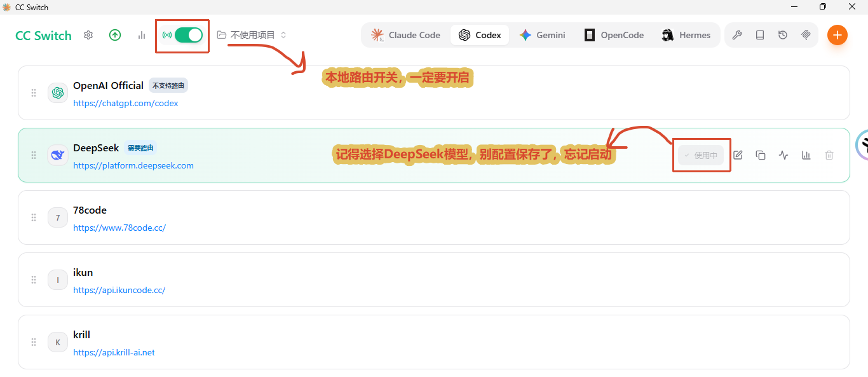Screen dimensions: 868x377
Task: Switch to the Hermes tab
Action: [x=686, y=35]
